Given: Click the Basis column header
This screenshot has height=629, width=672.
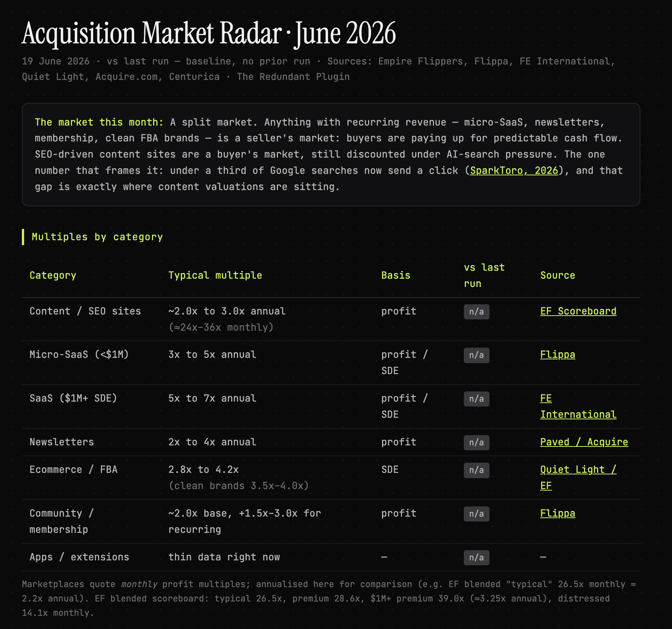Looking at the screenshot, I should [396, 275].
